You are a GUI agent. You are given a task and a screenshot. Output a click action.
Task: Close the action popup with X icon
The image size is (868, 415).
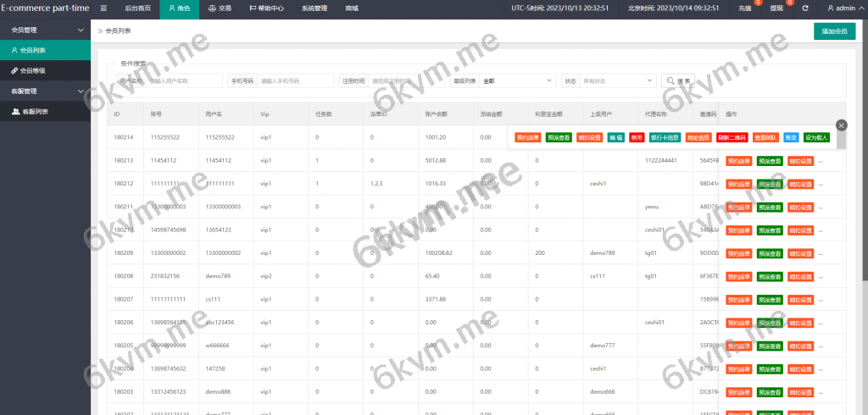842,125
